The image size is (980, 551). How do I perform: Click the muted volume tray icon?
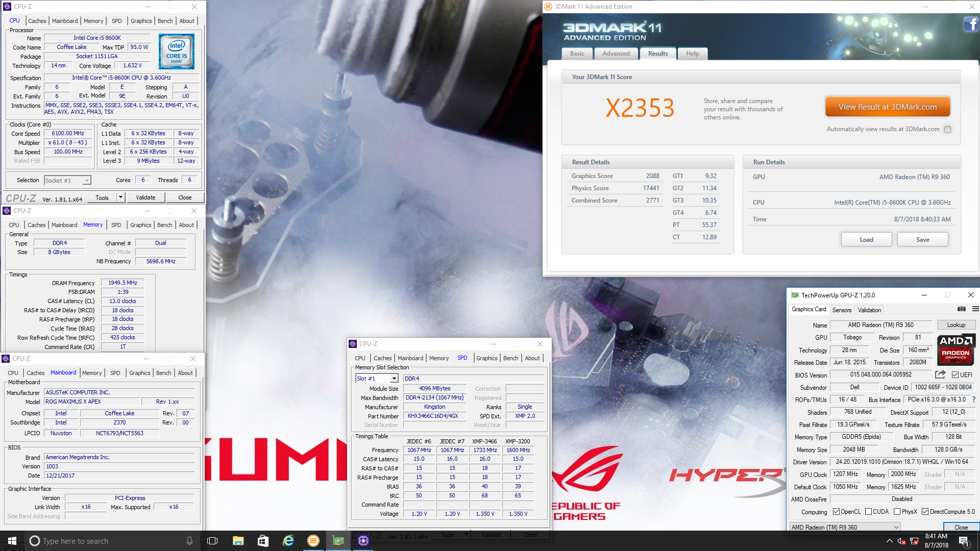[x=901, y=541]
